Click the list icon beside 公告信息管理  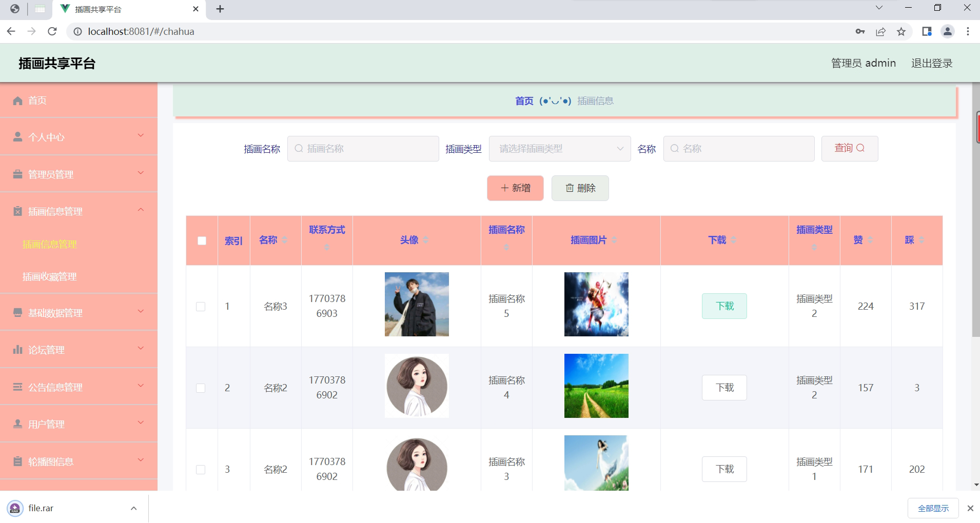click(17, 387)
